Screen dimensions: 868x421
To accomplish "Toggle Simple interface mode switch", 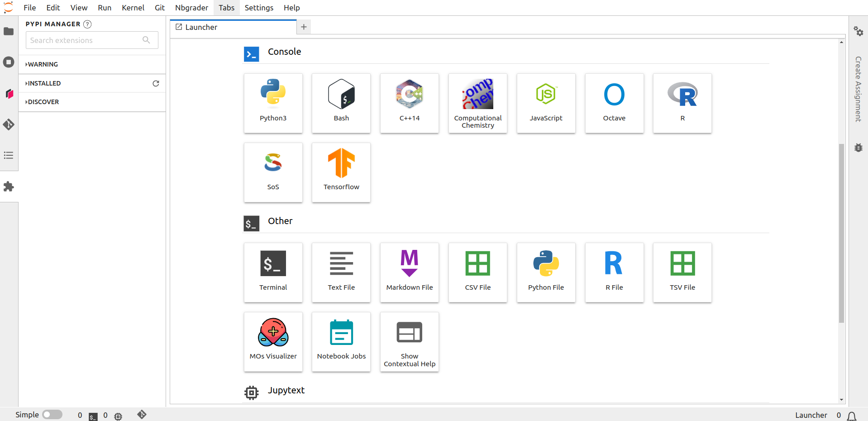I will 52,415.
